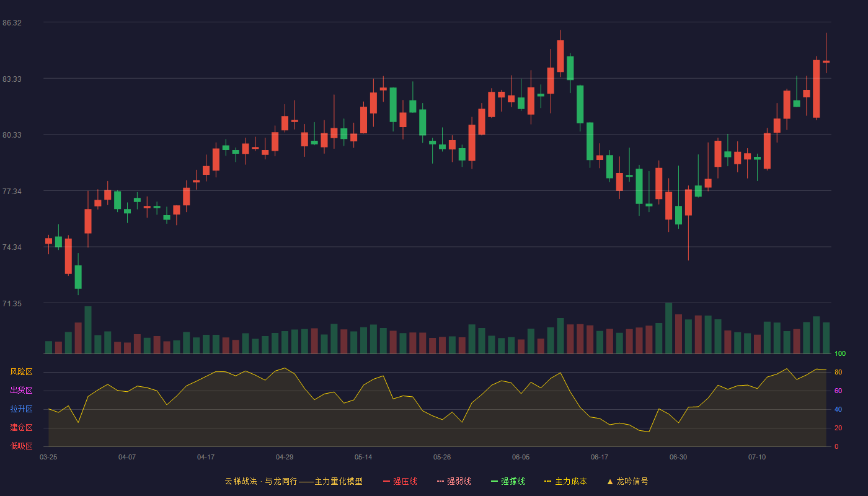
Task: Select the 出货区 zone label
Action: [x=21, y=391]
